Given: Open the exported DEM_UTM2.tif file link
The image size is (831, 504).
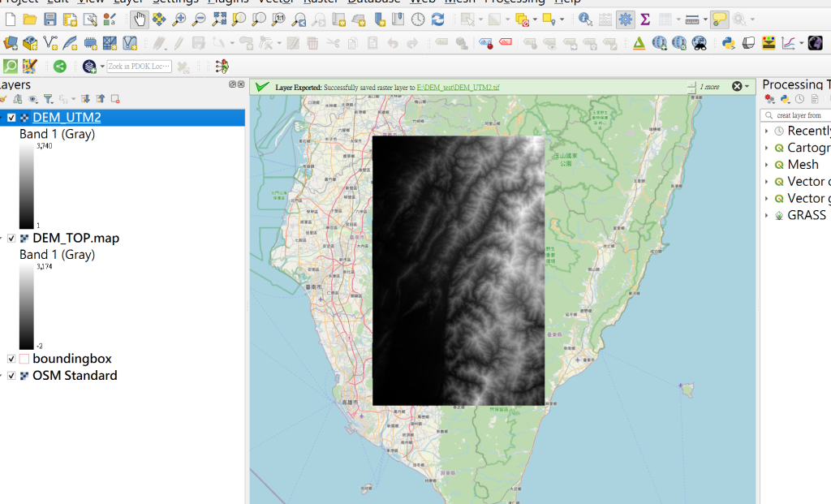Looking at the screenshot, I should [x=458, y=88].
